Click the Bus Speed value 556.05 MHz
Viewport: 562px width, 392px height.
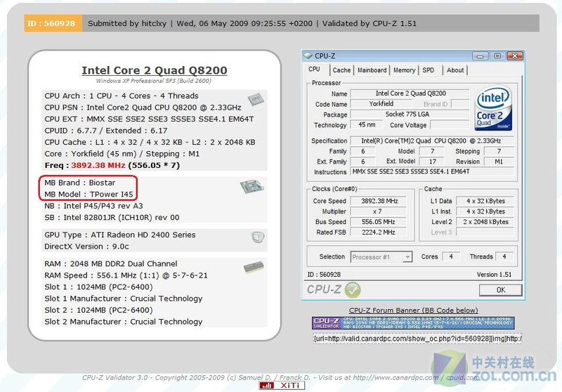(379, 222)
